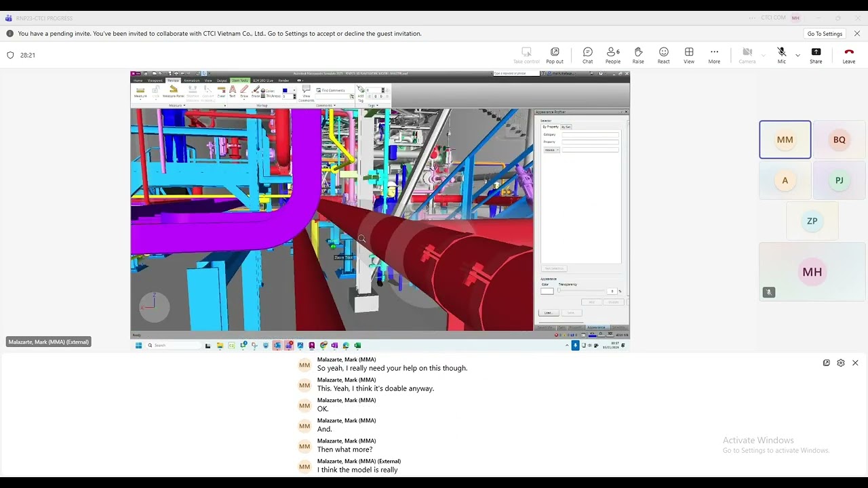Raise your hand in the meeting
868x488 pixels.
pyautogui.click(x=638, y=56)
